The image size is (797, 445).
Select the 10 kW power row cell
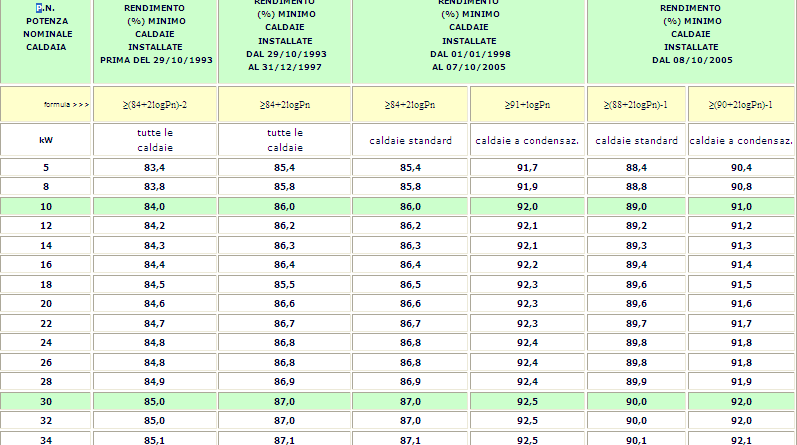coord(46,206)
